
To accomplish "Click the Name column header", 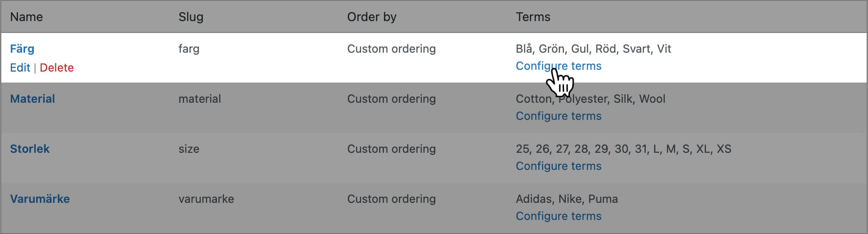I will 26,17.
